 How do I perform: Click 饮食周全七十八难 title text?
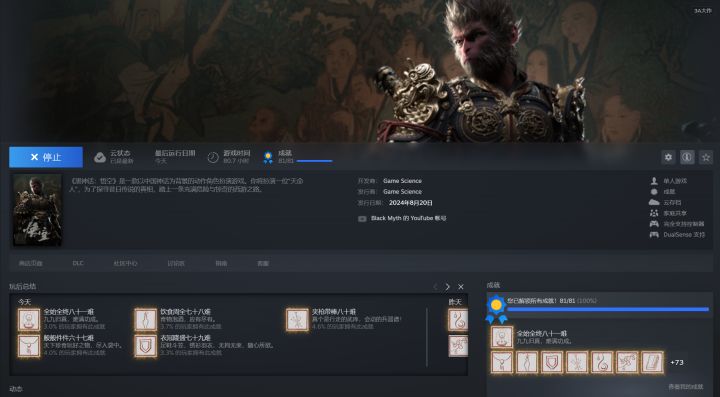pyautogui.click(x=186, y=312)
